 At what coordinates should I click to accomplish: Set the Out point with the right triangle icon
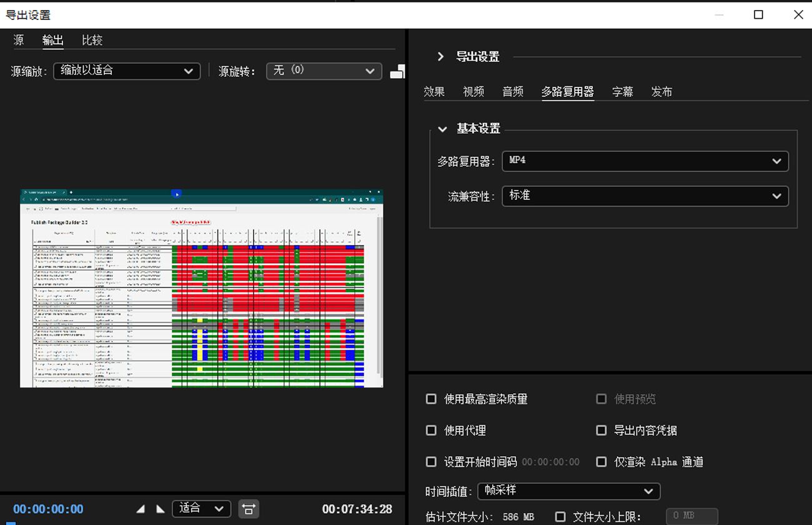pos(160,509)
